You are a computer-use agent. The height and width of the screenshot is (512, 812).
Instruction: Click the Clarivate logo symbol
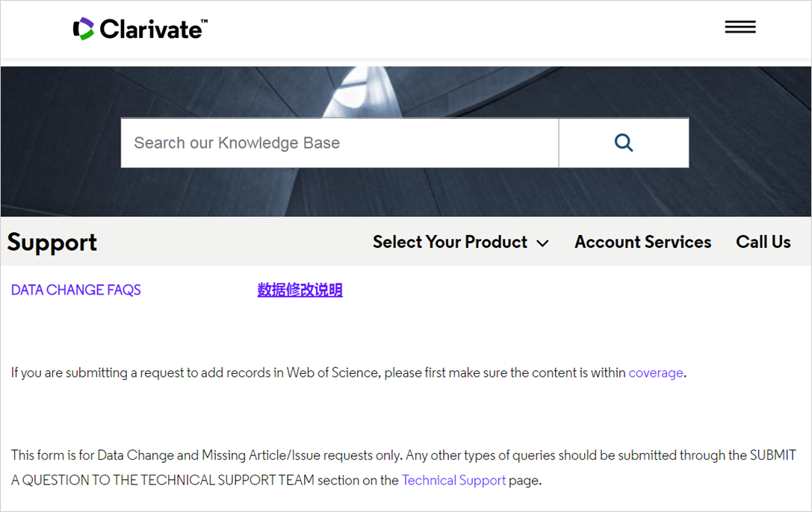coord(83,29)
